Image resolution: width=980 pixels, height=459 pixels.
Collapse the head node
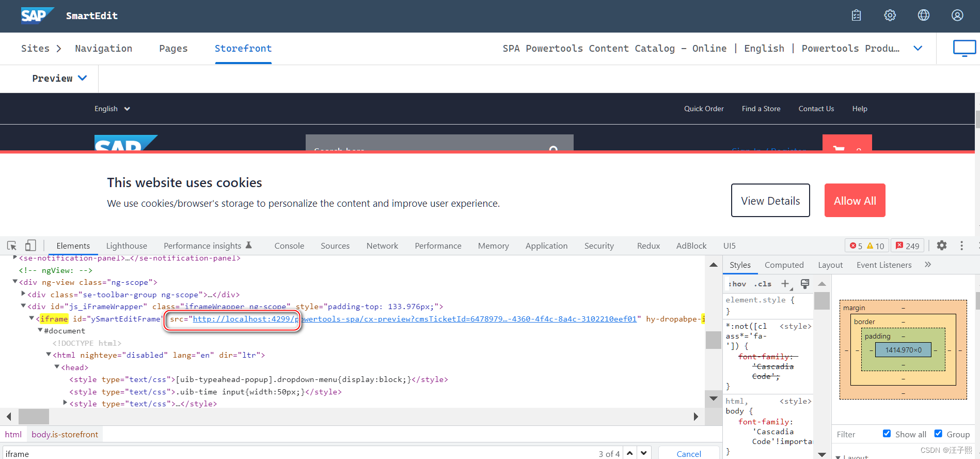(57, 367)
